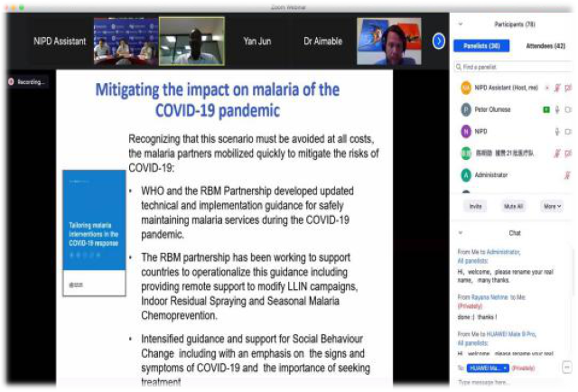Screen dimensions: 578x392
Task: Click the Recording indicator
Action: point(26,81)
